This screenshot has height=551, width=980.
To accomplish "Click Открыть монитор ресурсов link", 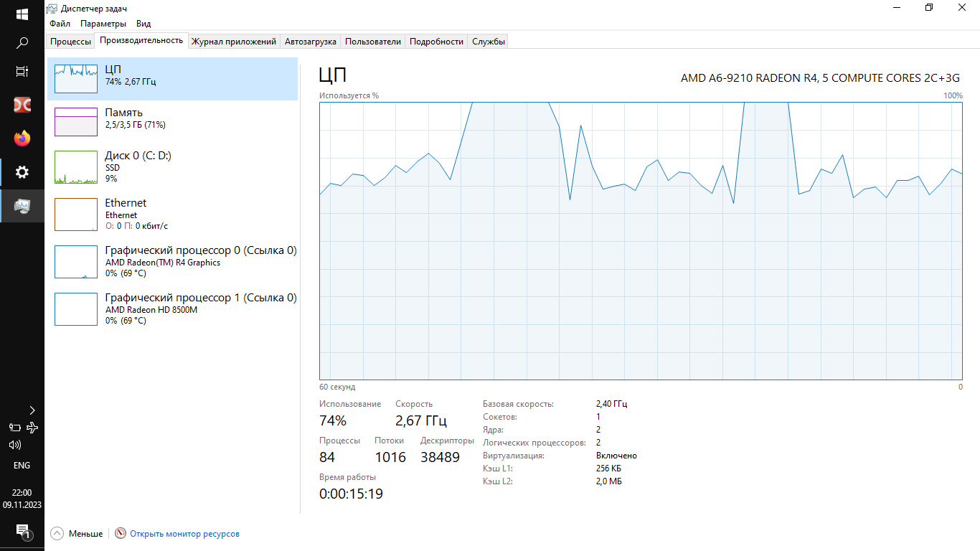I will coord(184,534).
